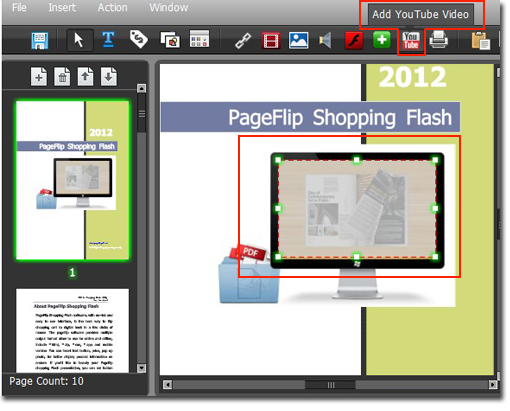
Task: Click horizontal scrollbar left arrow
Action: click(x=167, y=385)
